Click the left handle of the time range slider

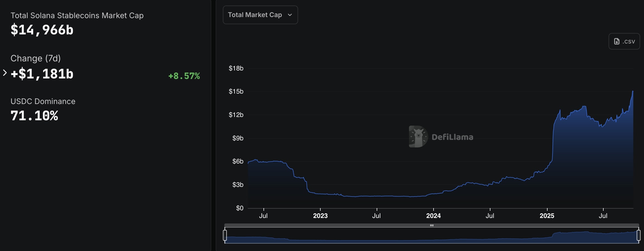click(x=225, y=235)
